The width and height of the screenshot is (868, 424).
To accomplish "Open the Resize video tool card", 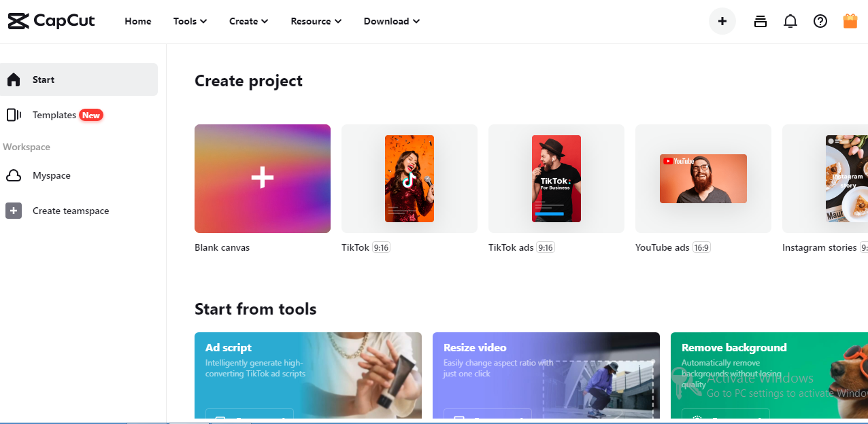I will pos(546,375).
